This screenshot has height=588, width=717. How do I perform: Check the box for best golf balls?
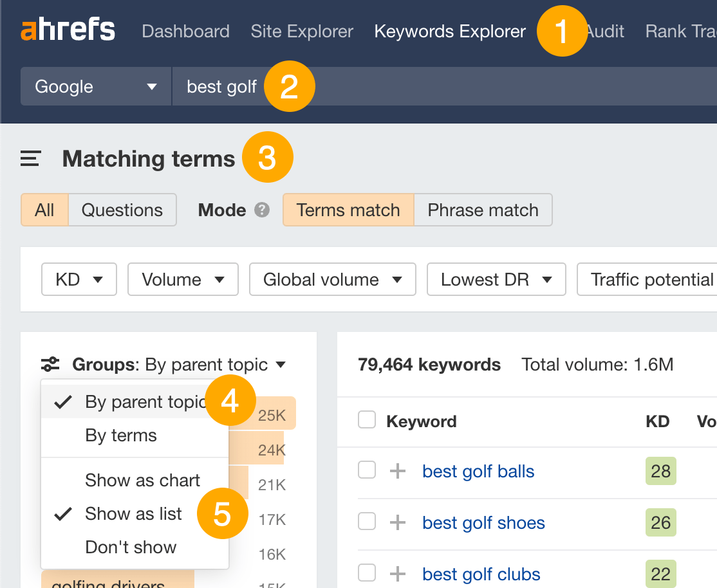point(367,470)
